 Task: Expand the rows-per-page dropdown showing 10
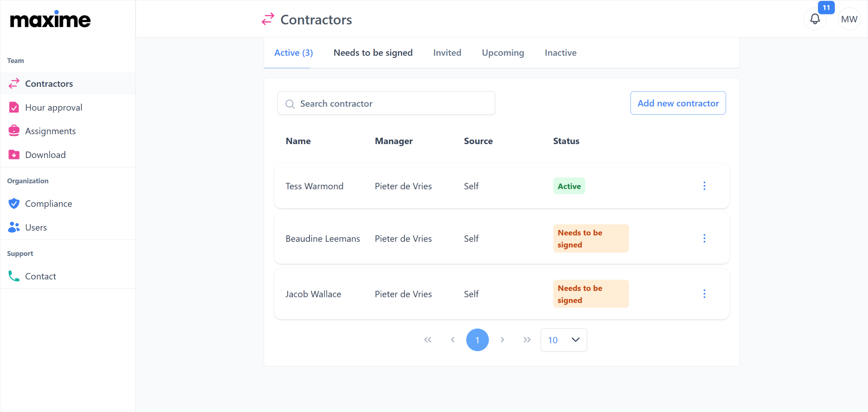[564, 340]
